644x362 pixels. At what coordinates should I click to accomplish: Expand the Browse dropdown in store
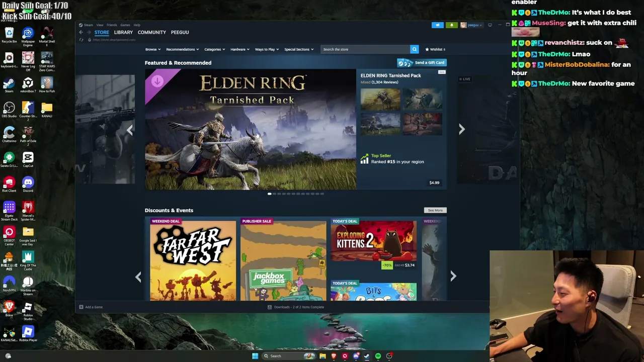pyautogui.click(x=153, y=49)
